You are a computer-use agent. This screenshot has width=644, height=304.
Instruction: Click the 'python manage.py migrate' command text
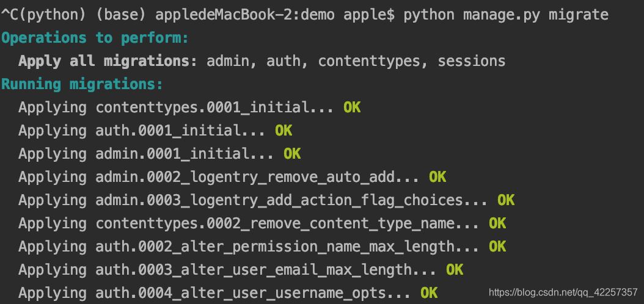pyautogui.click(x=506, y=14)
